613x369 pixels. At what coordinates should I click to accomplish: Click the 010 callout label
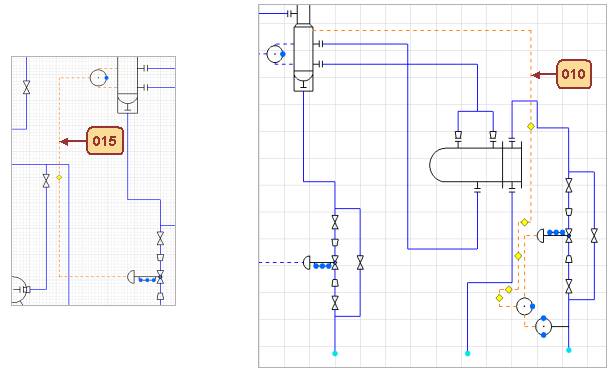pos(574,74)
